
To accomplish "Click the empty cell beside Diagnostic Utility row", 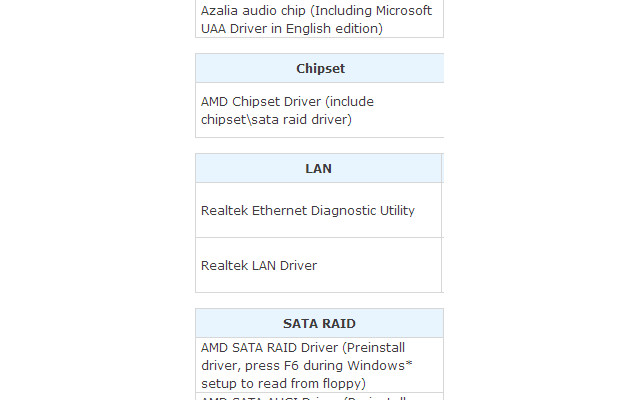I will click(443, 210).
